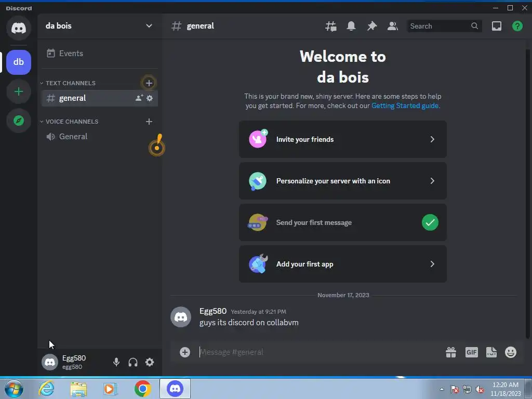
Task: Click Add your first app card
Action: click(343, 264)
